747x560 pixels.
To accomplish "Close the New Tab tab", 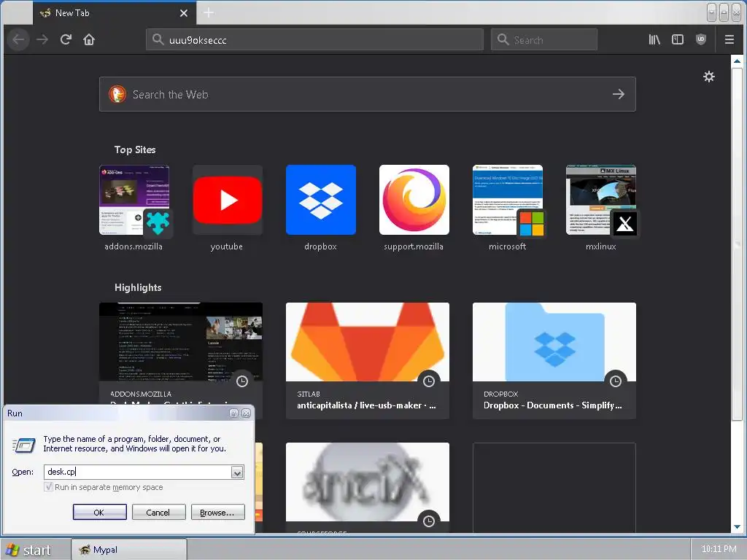I will tap(184, 13).
